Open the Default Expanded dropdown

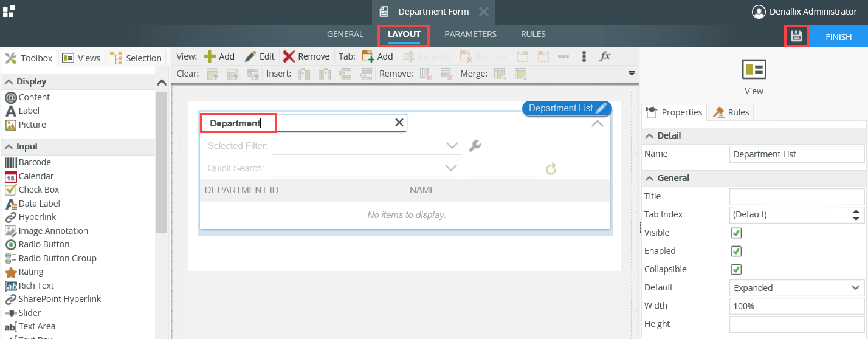(x=797, y=287)
